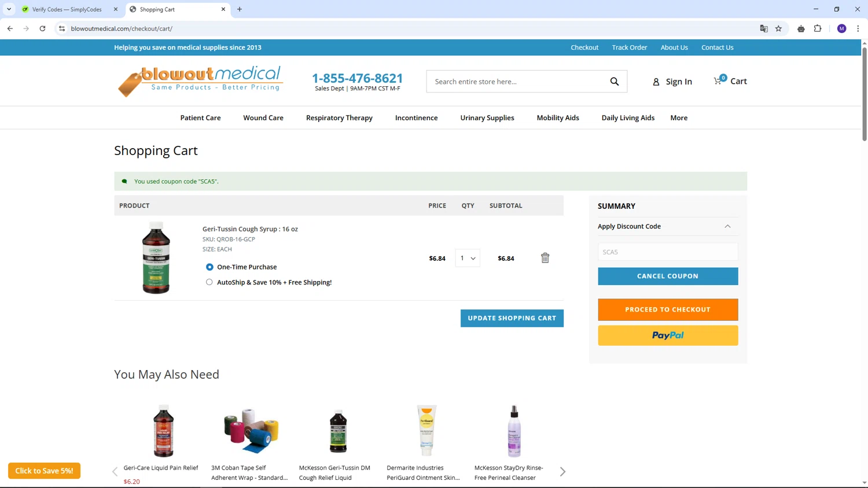Click the browser address bar
The height and width of the screenshot is (488, 868).
point(405,28)
